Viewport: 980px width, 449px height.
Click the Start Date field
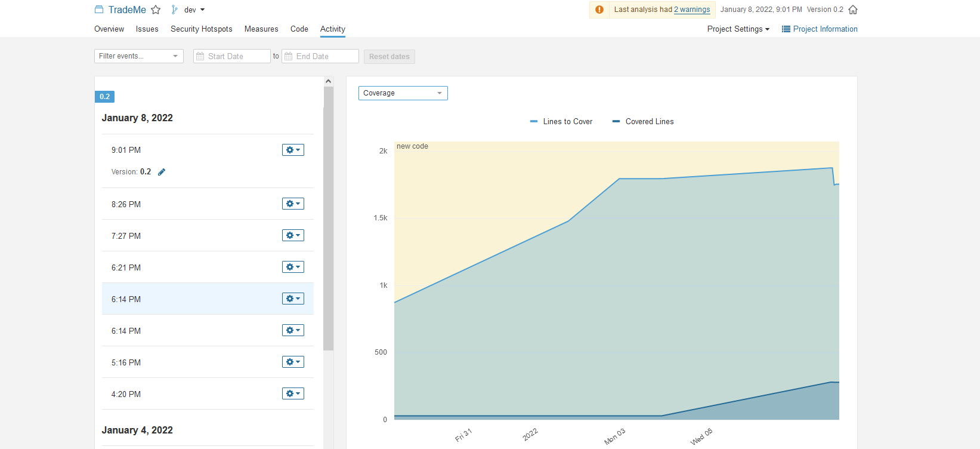(232, 56)
